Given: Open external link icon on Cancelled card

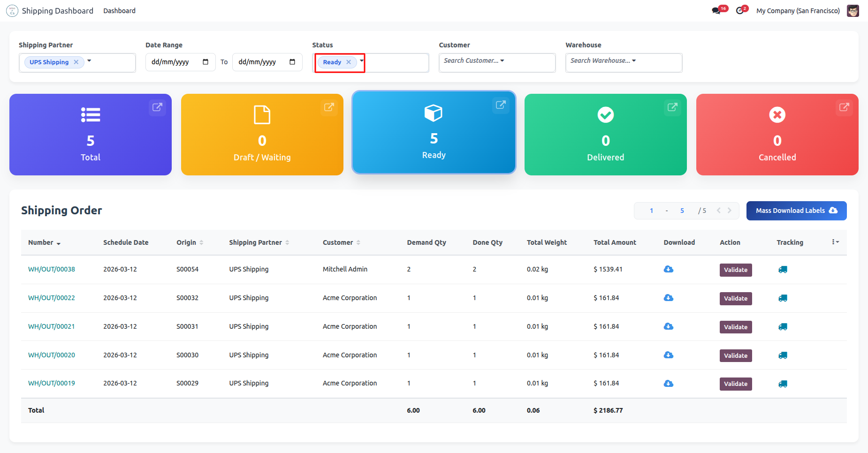Looking at the screenshot, I should (844, 107).
